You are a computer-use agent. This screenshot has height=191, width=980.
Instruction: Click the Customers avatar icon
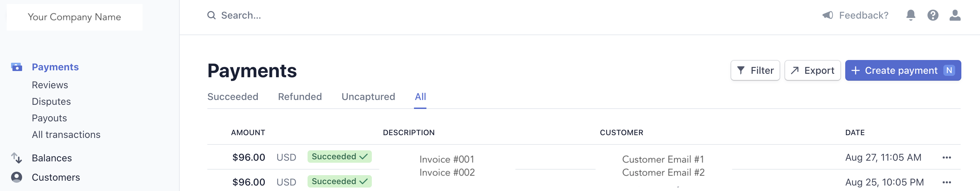coord(16,177)
